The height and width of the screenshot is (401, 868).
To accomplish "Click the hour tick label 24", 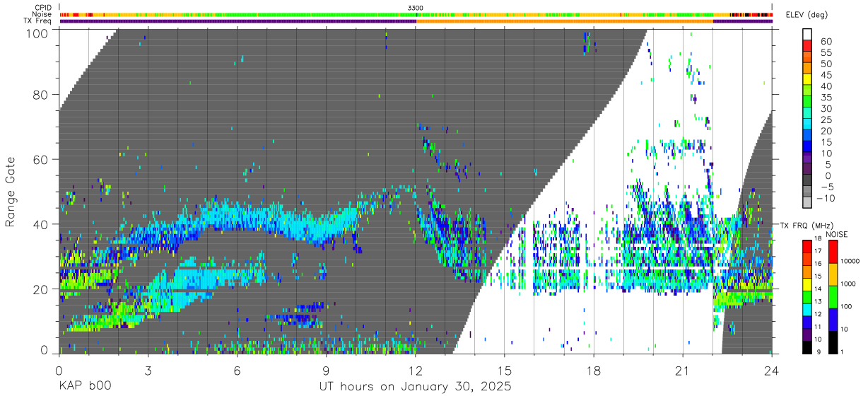I will click(x=772, y=370).
